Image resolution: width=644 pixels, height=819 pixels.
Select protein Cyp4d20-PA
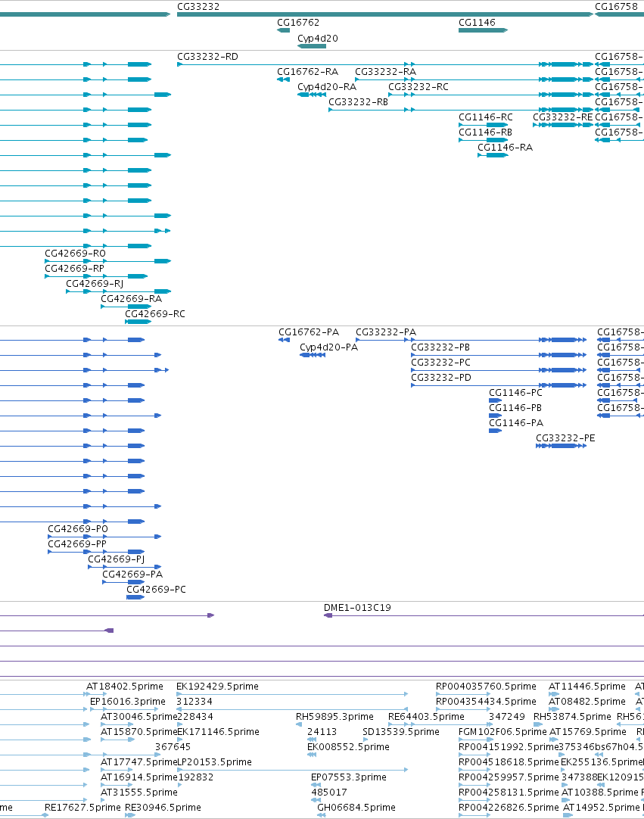(313, 355)
